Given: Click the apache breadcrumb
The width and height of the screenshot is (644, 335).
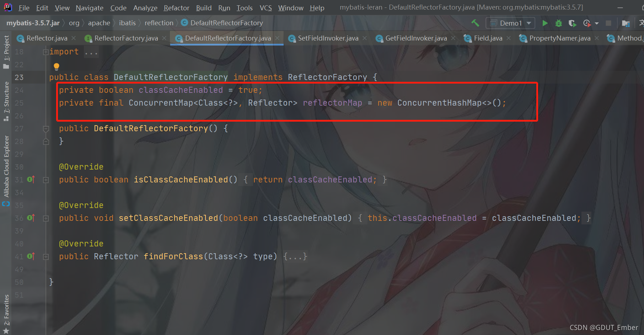Looking at the screenshot, I should pos(99,23).
